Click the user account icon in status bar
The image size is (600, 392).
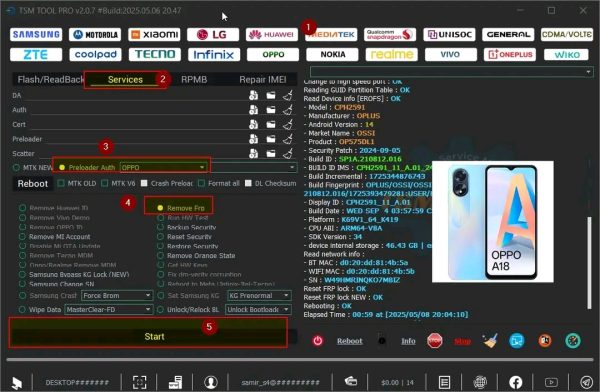[211, 382]
